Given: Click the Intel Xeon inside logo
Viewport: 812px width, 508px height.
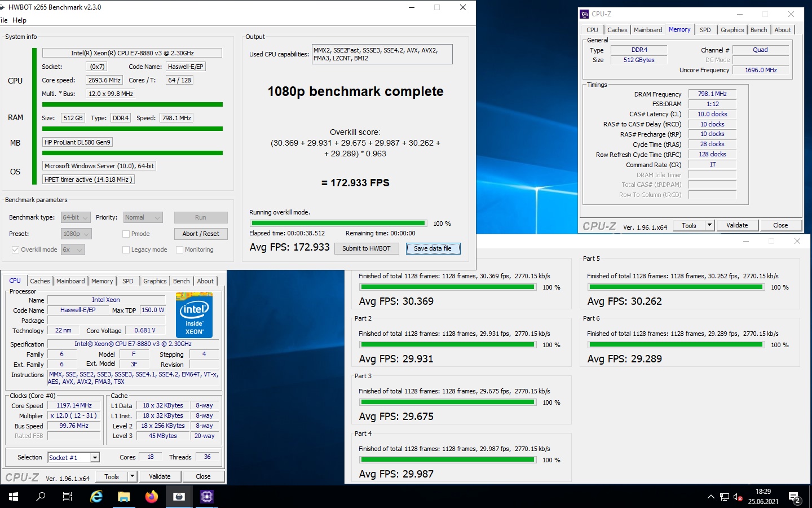Looking at the screenshot, I should [x=194, y=315].
